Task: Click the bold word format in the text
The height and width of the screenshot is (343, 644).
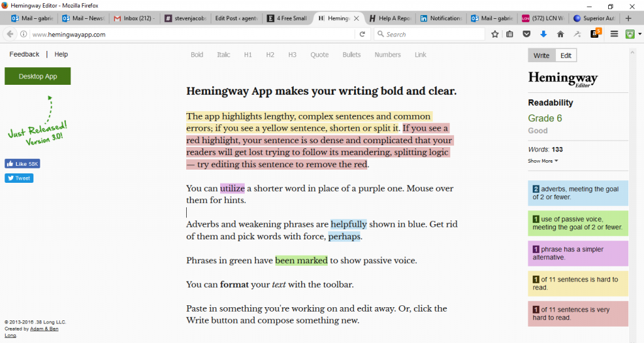Action: click(234, 285)
